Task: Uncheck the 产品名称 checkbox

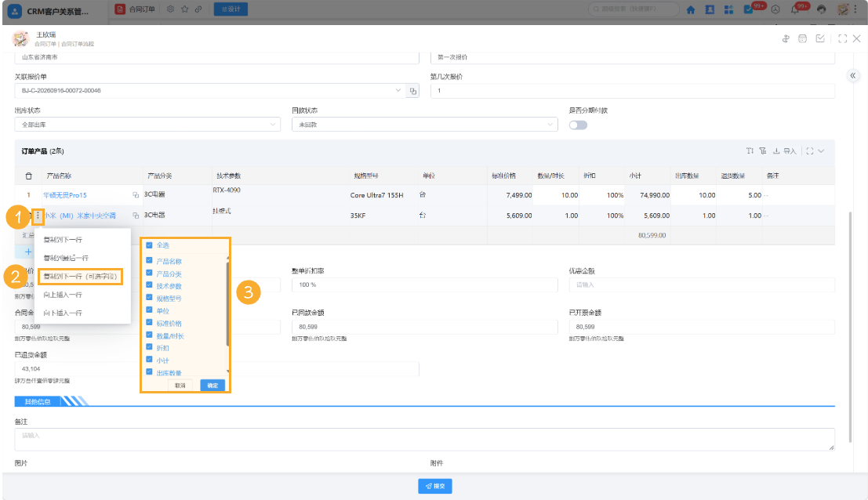Action: click(x=149, y=260)
